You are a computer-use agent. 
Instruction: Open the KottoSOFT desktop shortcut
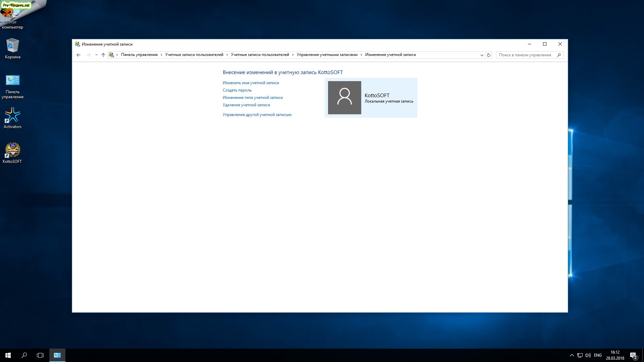(x=12, y=153)
